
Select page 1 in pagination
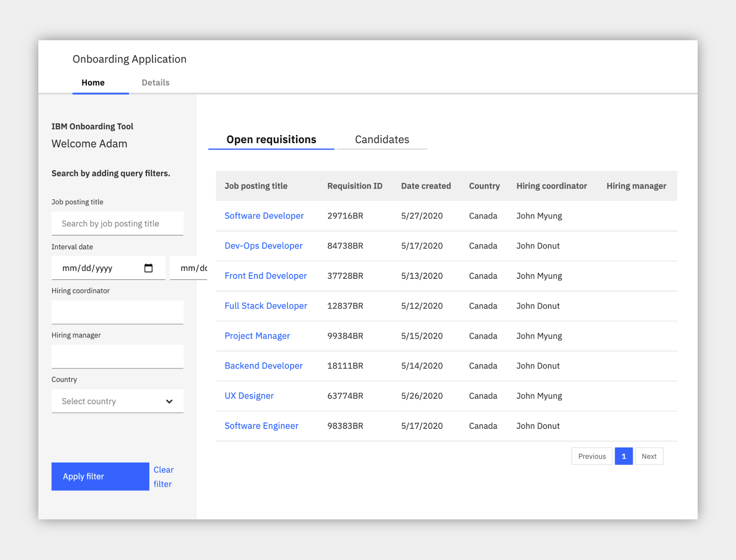(624, 456)
